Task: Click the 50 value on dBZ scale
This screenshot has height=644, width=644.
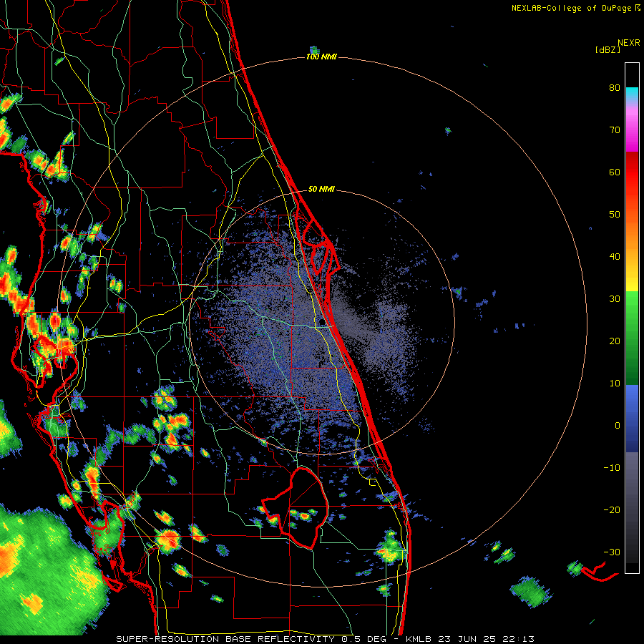Action: click(x=615, y=215)
